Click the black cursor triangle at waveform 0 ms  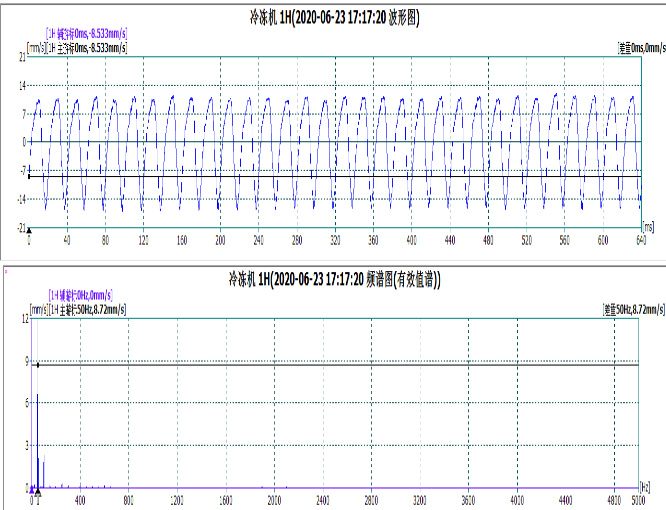pyautogui.click(x=29, y=230)
